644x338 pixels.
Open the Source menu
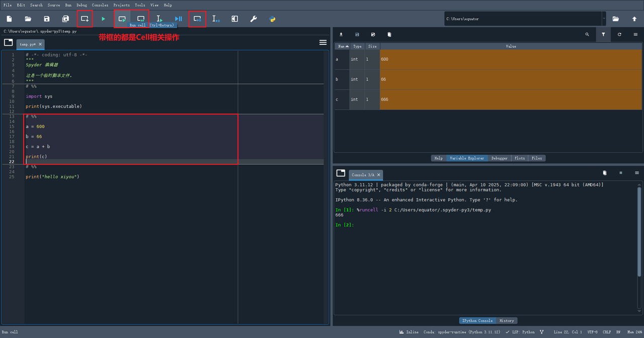click(54, 5)
